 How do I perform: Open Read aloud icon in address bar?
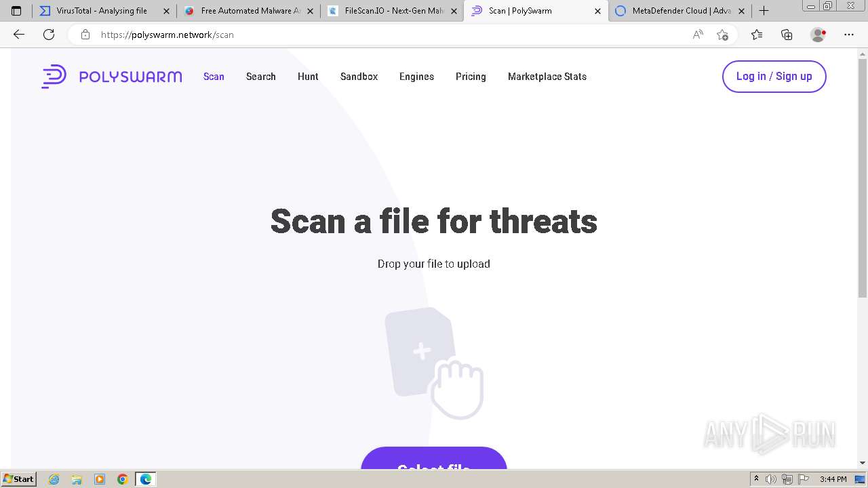698,35
